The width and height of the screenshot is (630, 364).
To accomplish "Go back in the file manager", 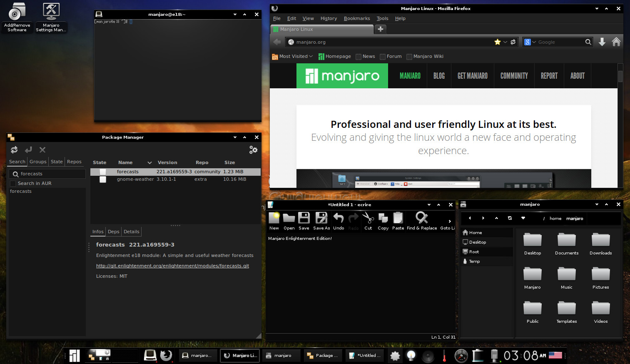I will click(470, 218).
